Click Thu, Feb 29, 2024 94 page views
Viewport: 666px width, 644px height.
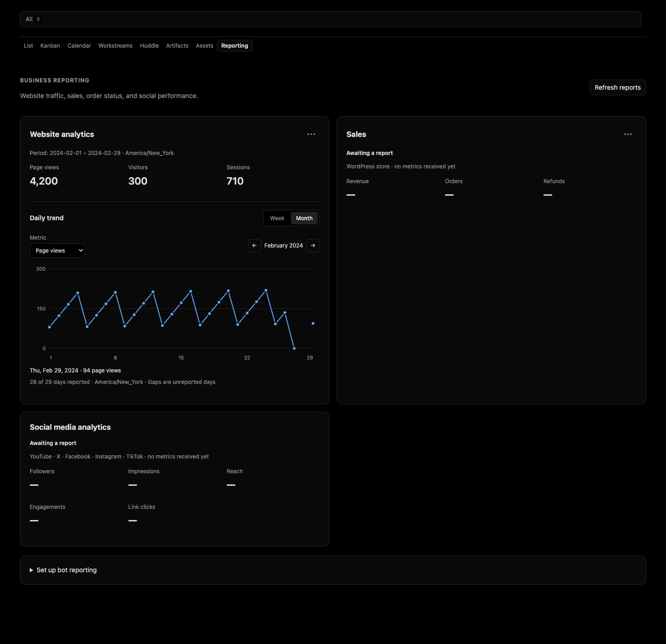75,371
